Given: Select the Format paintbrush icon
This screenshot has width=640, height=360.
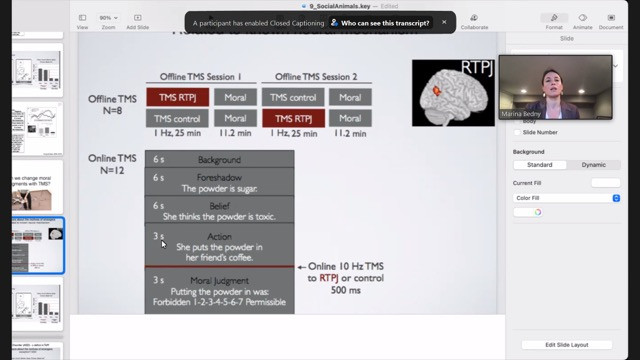Looking at the screenshot, I should pyautogui.click(x=554, y=18).
